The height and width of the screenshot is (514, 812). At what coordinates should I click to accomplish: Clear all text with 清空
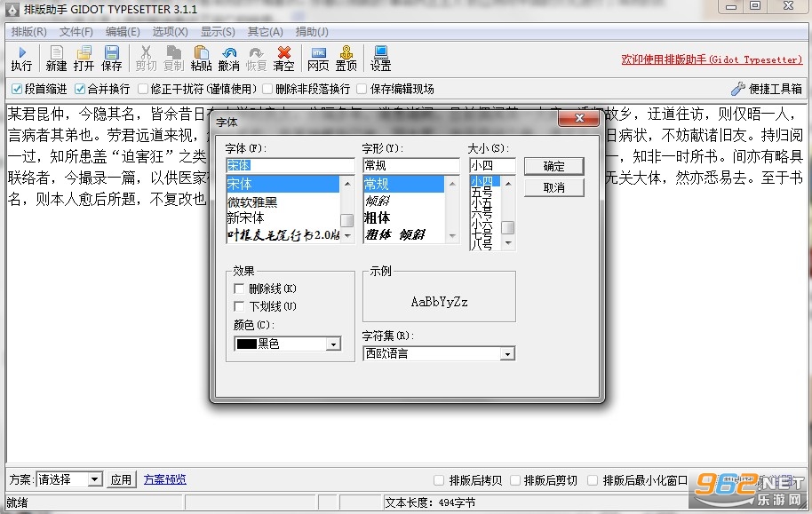(x=283, y=59)
